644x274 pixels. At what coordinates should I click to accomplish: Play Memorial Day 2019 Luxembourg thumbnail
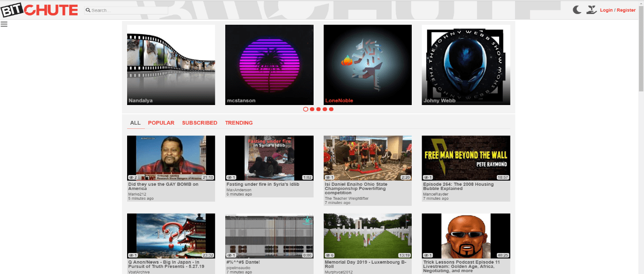367,236
